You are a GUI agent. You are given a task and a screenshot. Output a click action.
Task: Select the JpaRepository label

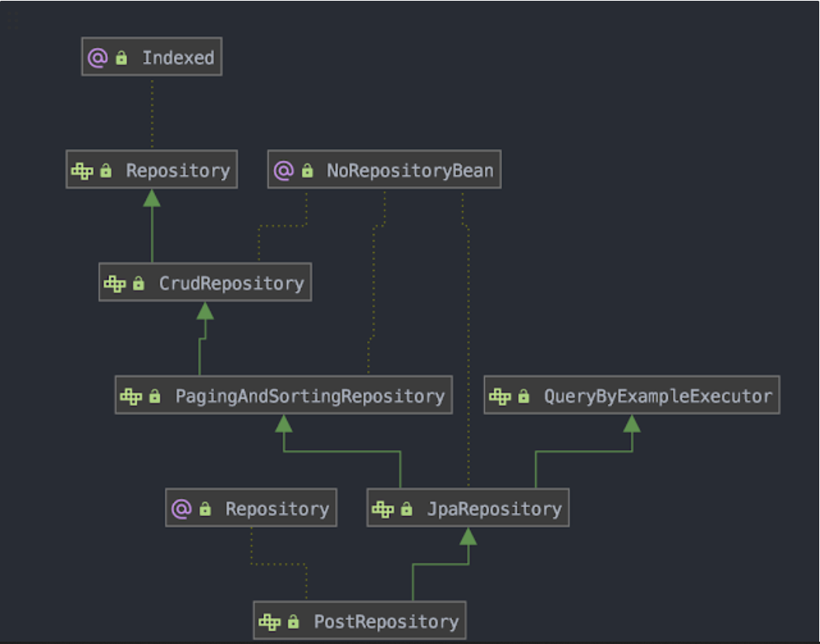click(x=495, y=508)
